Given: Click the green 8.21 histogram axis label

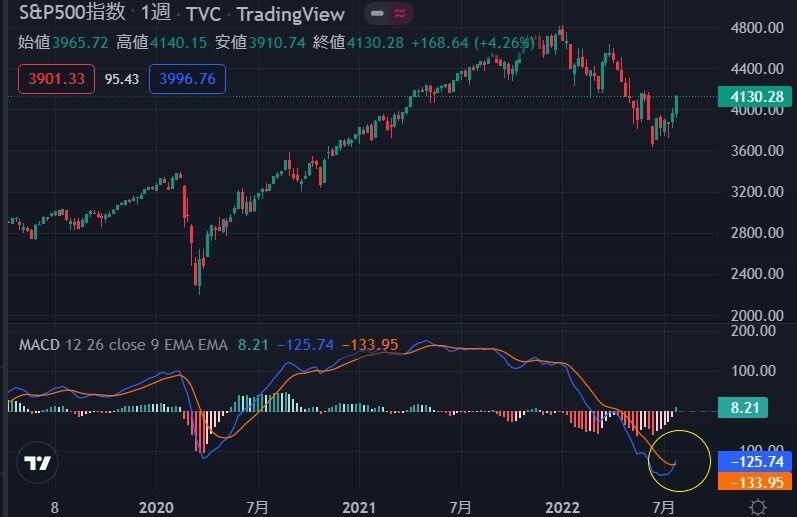Looking at the screenshot, I should [x=743, y=408].
